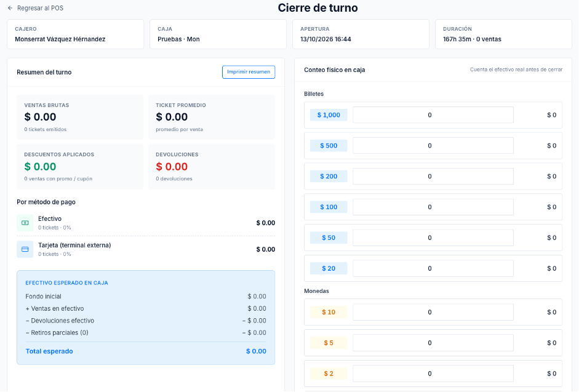Click the Resumen del turno heading

(44, 73)
